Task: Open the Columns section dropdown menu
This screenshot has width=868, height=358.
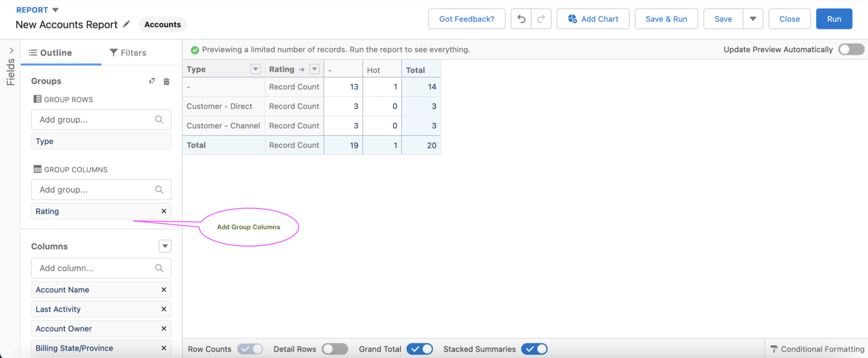Action: [x=165, y=246]
